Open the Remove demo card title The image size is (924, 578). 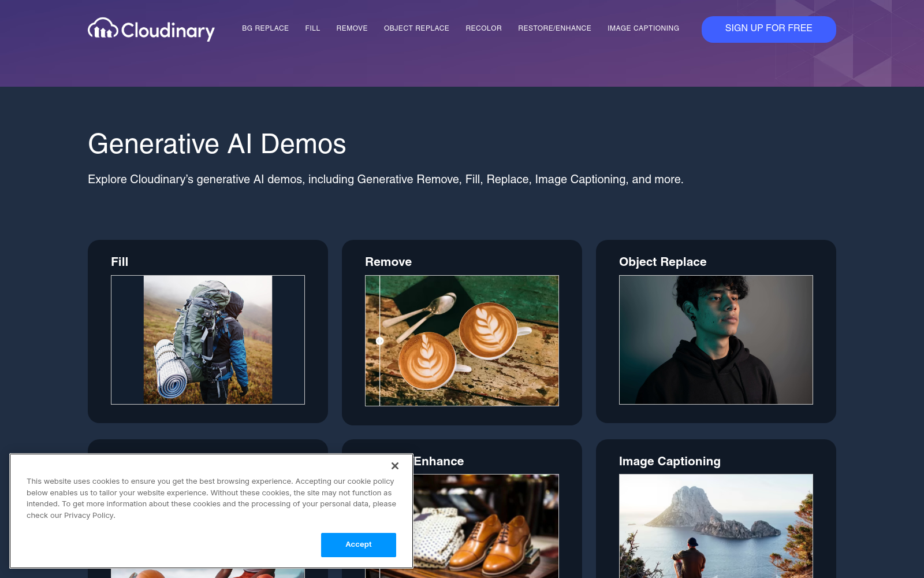pyautogui.click(x=388, y=262)
